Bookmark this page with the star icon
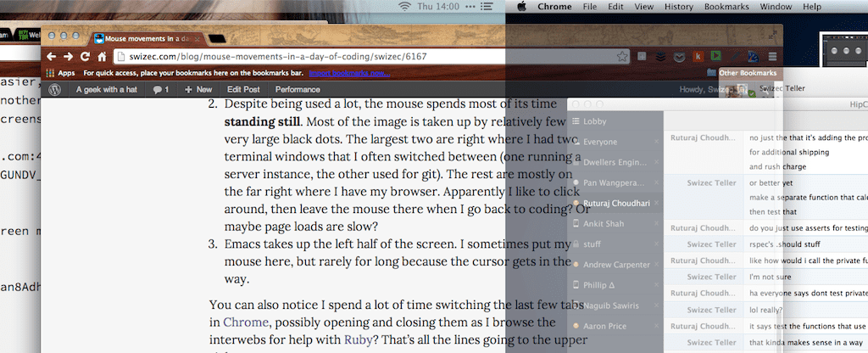 pos(623,57)
